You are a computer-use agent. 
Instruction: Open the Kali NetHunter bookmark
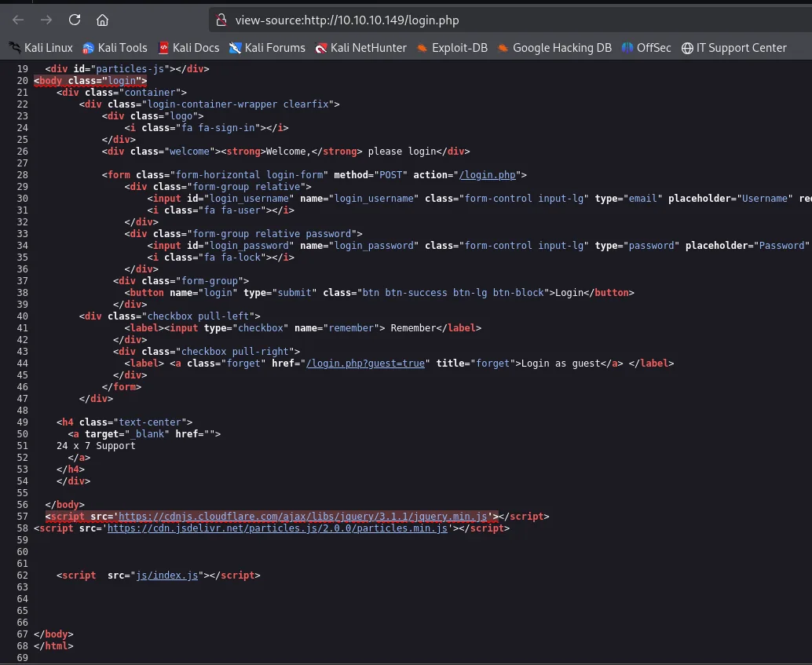pyautogui.click(x=361, y=48)
